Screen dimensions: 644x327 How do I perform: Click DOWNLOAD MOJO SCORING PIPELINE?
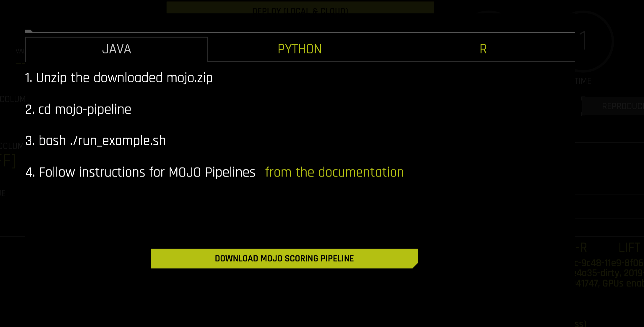click(x=284, y=258)
